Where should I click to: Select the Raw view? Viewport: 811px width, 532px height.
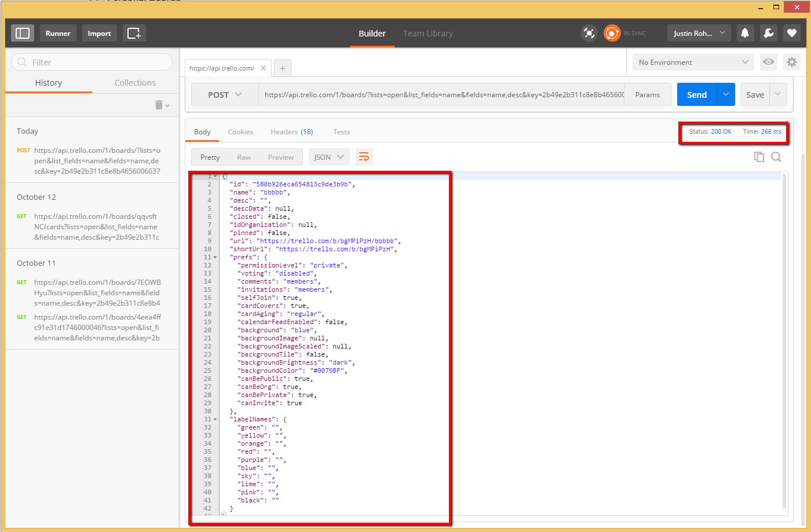pos(244,157)
